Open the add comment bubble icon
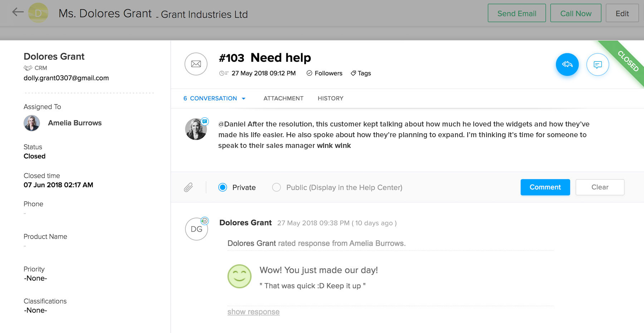 tap(597, 64)
